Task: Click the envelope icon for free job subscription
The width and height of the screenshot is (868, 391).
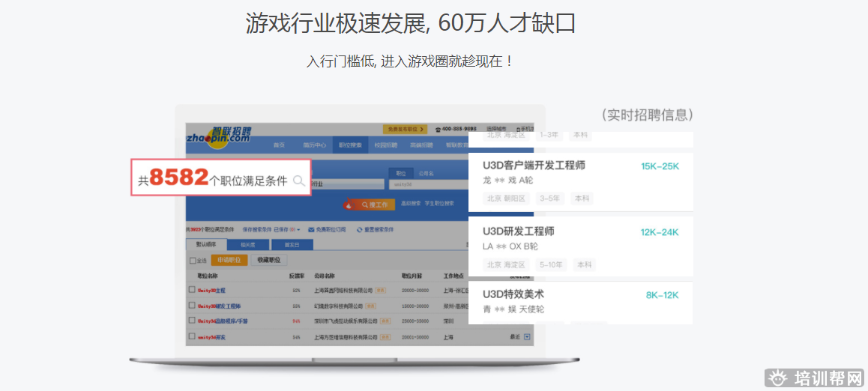Action: (x=310, y=229)
